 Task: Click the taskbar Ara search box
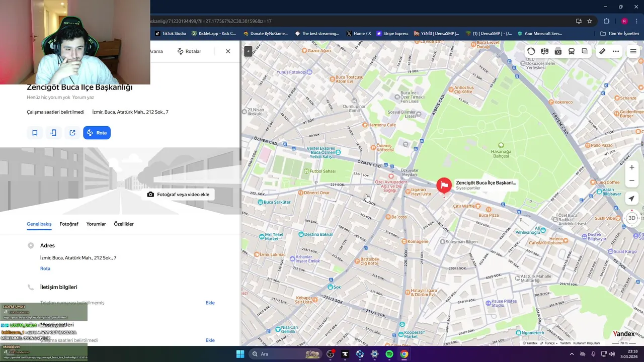(x=286, y=354)
